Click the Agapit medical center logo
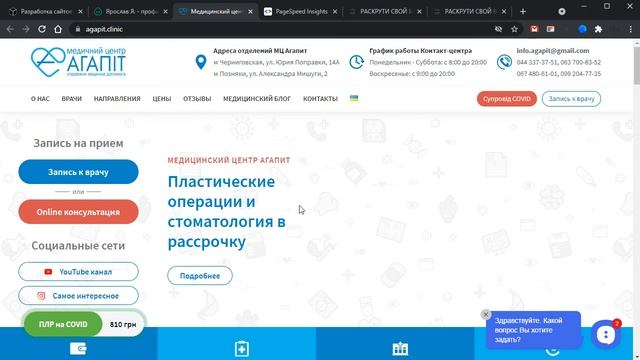 [78, 62]
